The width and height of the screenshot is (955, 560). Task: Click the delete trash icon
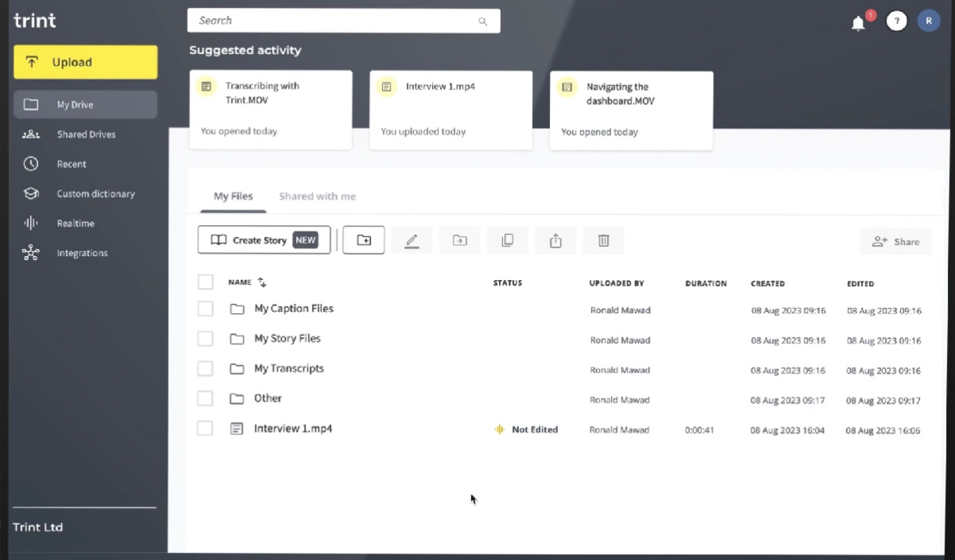(604, 240)
